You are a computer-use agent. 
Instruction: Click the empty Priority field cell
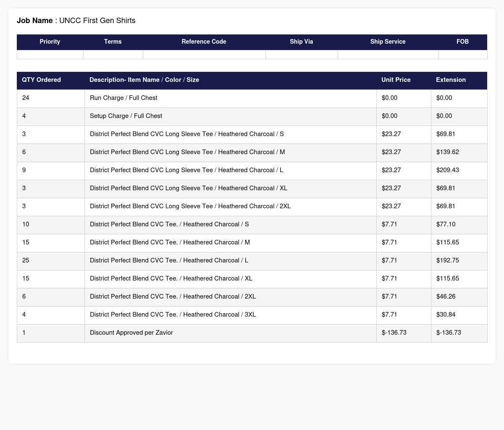point(50,55)
